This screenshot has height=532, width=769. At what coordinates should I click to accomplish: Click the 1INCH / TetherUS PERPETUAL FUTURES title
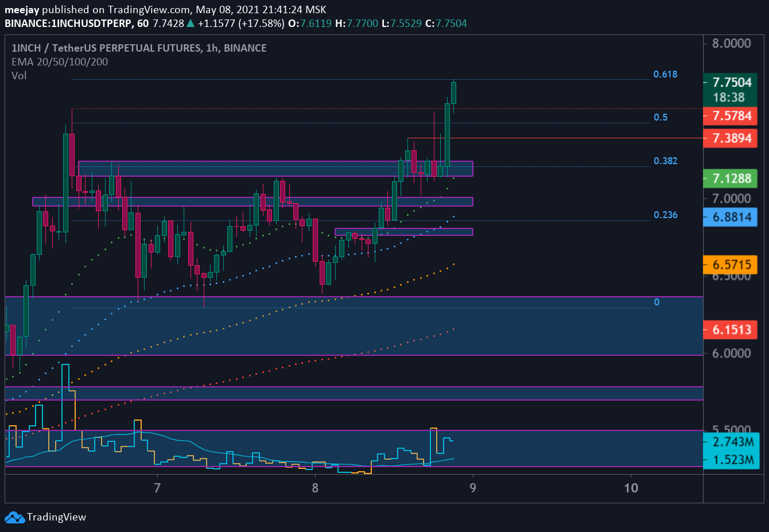tap(139, 48)
